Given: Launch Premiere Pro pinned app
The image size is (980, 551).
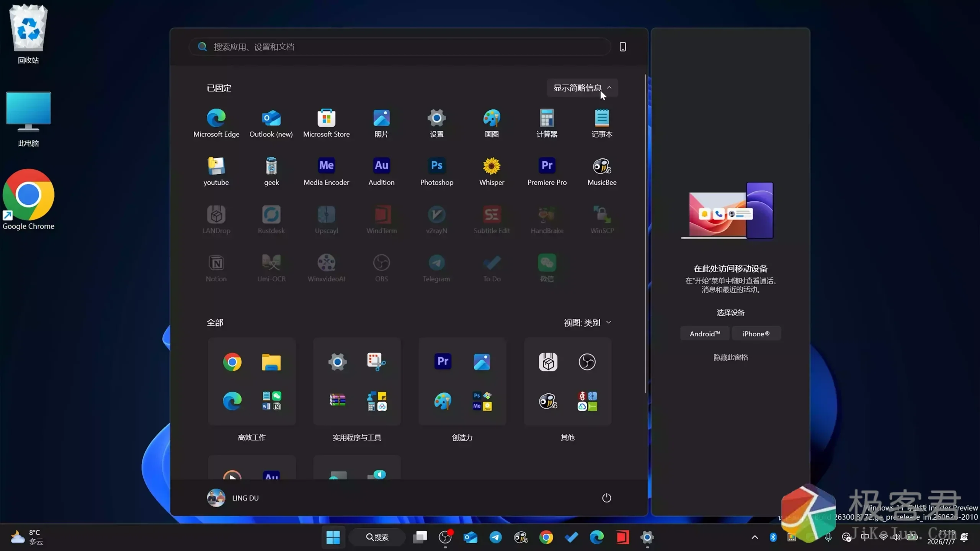Looking at the screenshot, I should pyautogui.click(x=547, y=171).
